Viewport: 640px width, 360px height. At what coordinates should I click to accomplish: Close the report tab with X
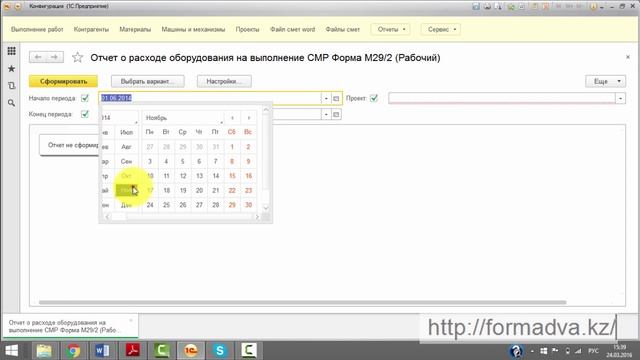coord(628,57)
